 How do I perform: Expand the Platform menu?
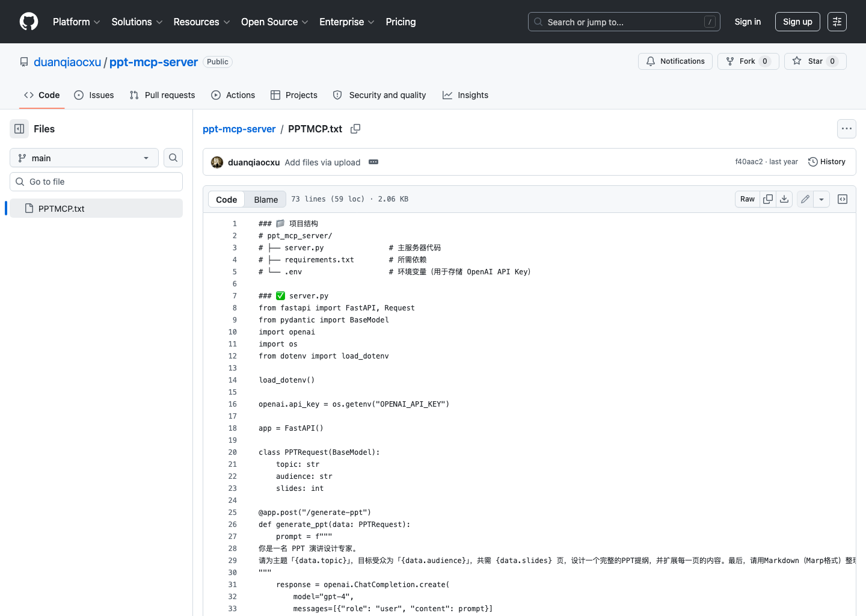(76, 22)
